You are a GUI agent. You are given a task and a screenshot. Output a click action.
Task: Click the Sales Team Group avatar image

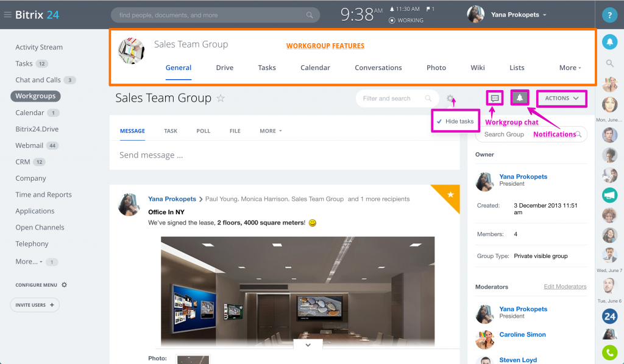point(132,51)
